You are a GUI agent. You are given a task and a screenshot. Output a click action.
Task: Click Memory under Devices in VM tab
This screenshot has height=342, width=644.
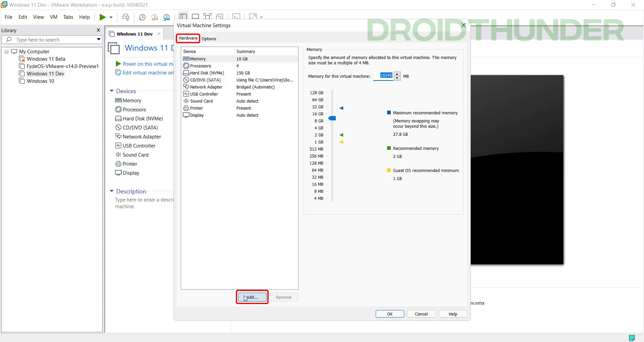click(128, 101)
